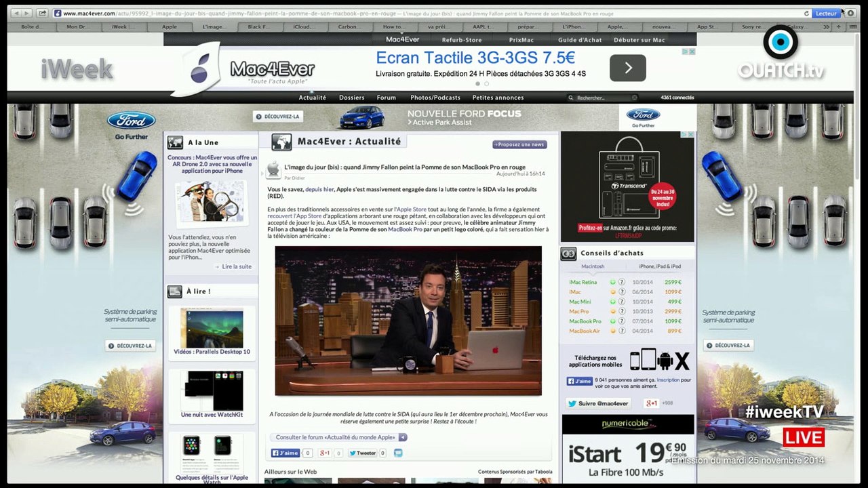Switch to the Black F... tab

[259, 27]
